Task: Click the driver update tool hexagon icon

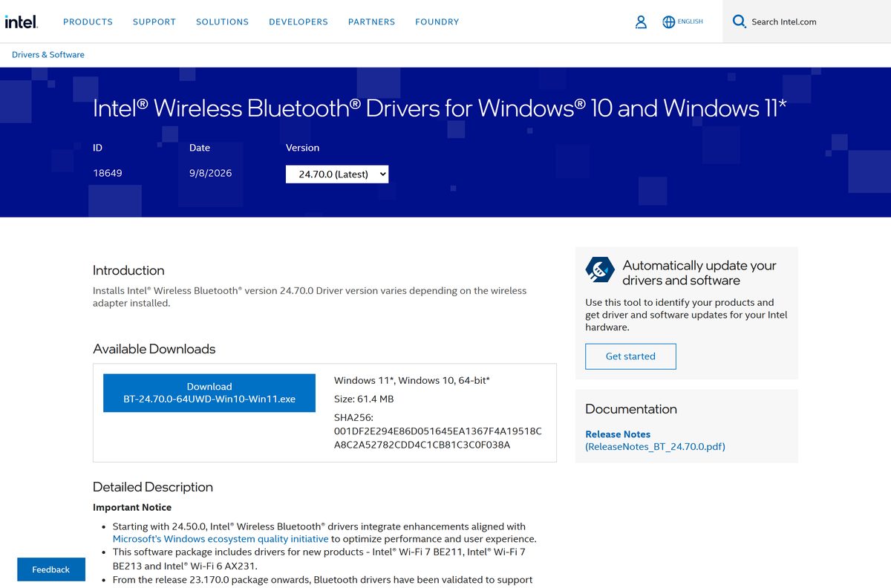Action: click(x=599, y=271)
